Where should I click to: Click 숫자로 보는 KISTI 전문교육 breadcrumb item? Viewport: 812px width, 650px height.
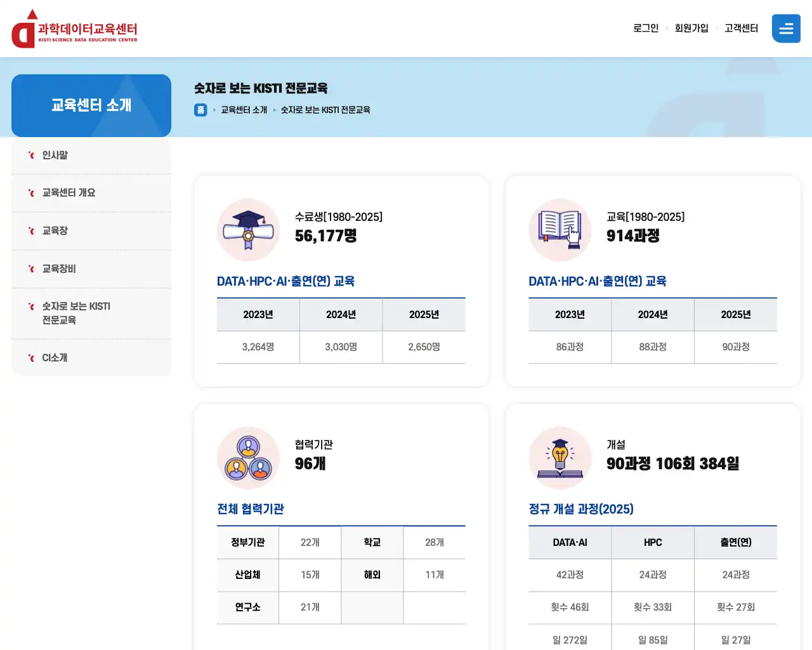325,110
